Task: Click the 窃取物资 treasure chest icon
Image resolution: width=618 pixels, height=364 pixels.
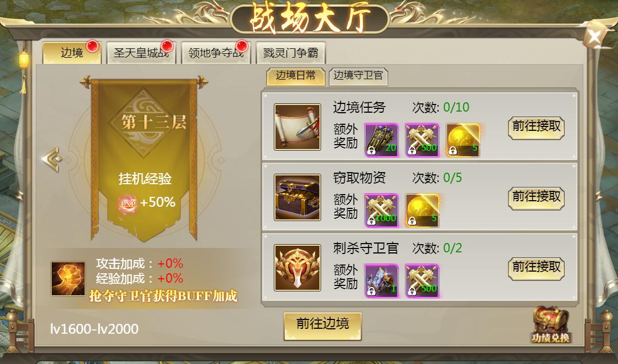Action: [x=297, y=197]
